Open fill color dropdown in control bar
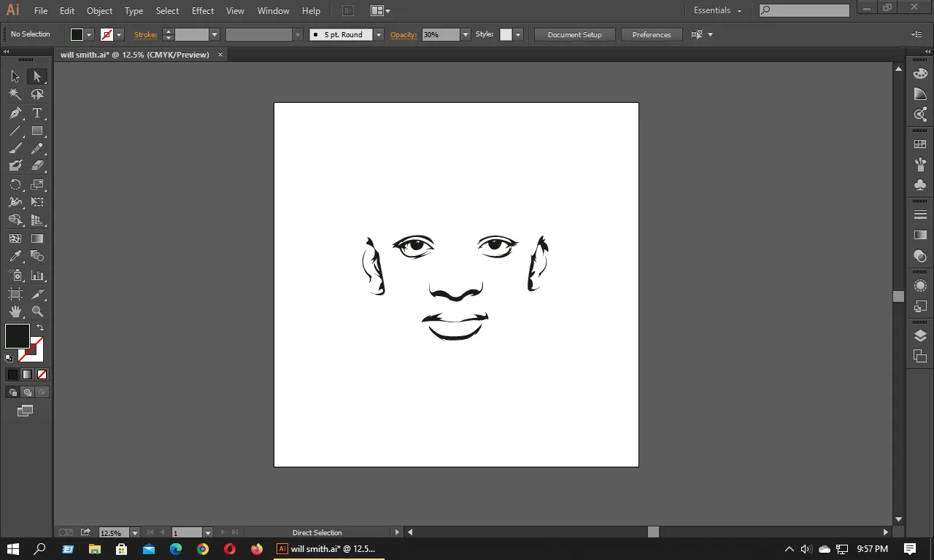The height and width of the screenshot is (560, 934). pyautogui.click(x=90, y=34)
